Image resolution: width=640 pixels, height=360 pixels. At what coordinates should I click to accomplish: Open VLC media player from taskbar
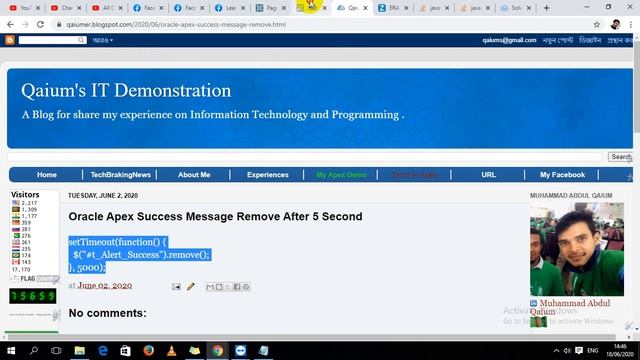click(171, 351)
